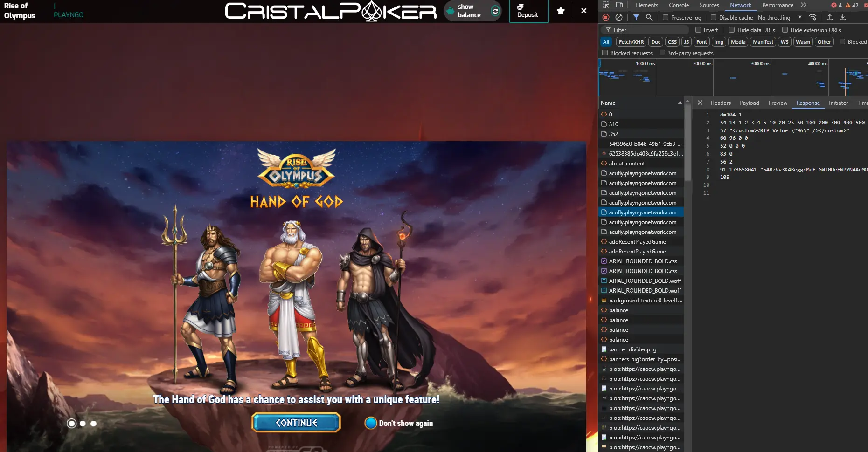Enable Preserve log checkbox
The width and height of the screenshot is (868, 452).
pyautogui.click(x=666, y=17)
